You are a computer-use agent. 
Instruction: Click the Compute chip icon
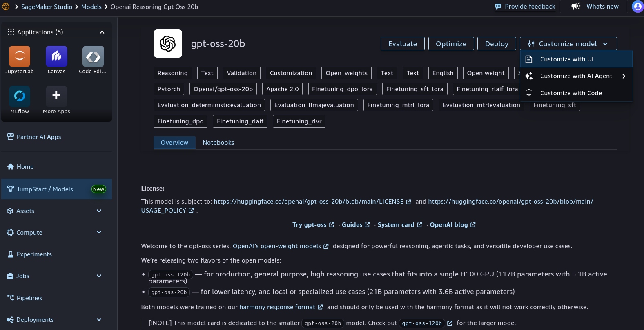[x=10, y=232]
